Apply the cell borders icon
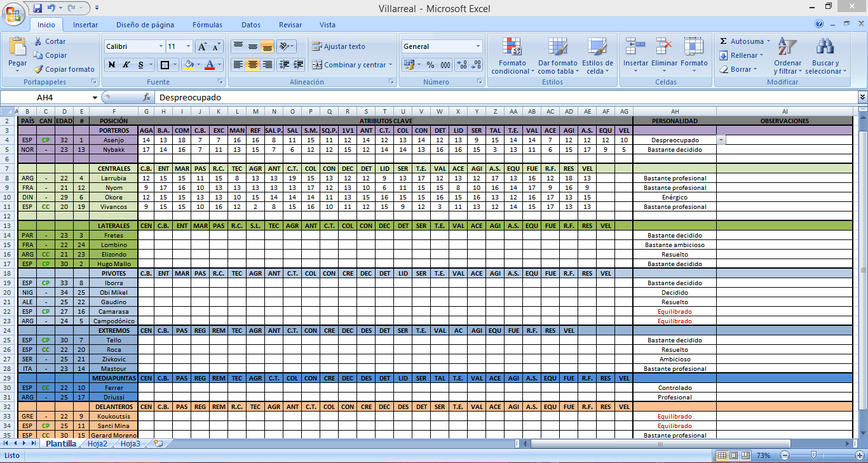The image size is (868, 463). [165, 64]
